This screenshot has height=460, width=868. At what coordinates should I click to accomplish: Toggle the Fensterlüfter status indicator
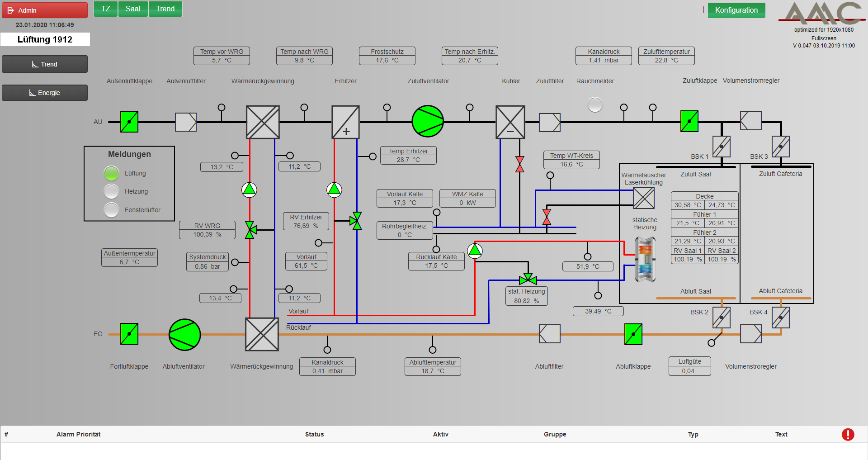click(x=111, y=210)
